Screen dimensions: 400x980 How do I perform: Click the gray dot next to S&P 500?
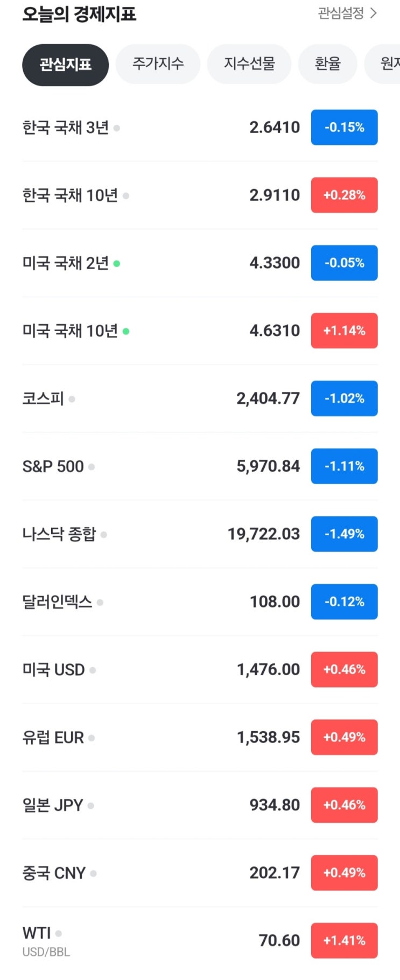point(92,467)
